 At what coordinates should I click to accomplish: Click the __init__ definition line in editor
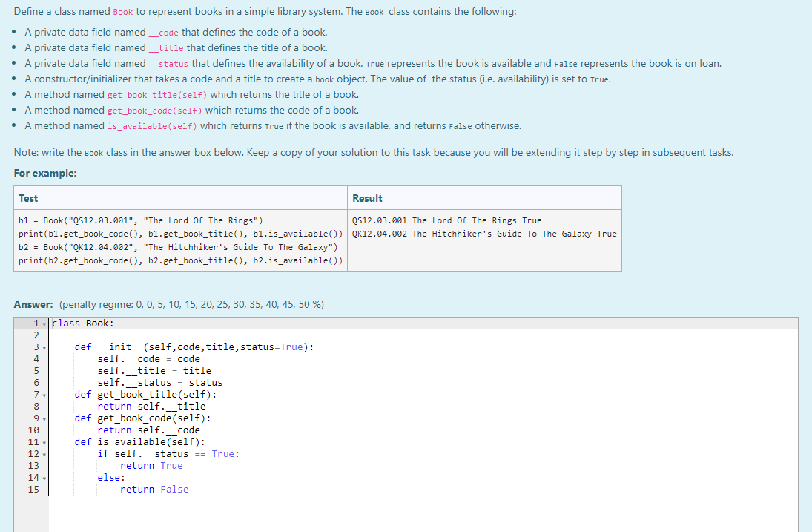click(194, 347)
